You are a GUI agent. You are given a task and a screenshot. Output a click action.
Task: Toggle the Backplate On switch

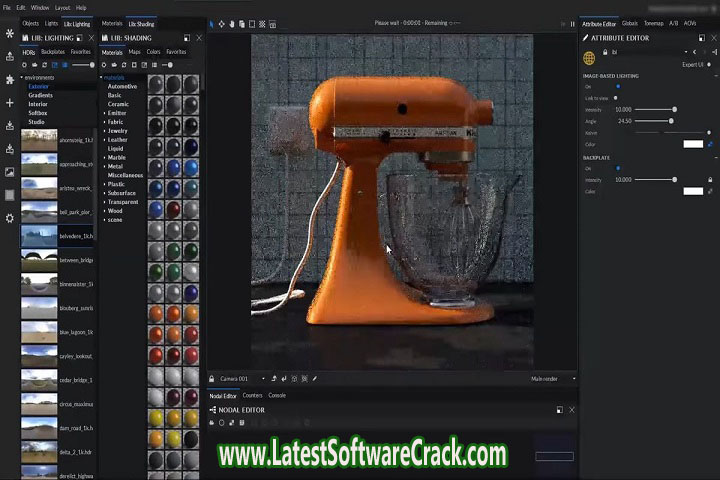click(617, 168)
